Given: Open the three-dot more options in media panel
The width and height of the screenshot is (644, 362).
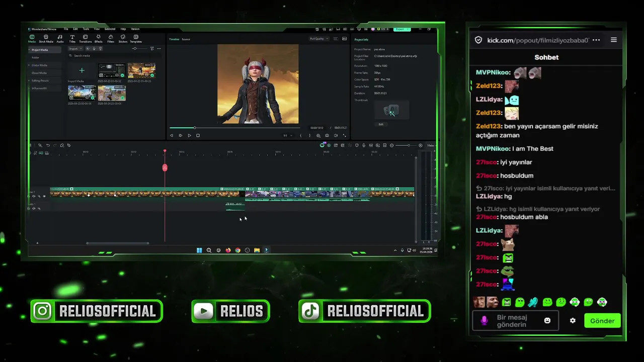Looking at the screenshot, I should [159, 48].
